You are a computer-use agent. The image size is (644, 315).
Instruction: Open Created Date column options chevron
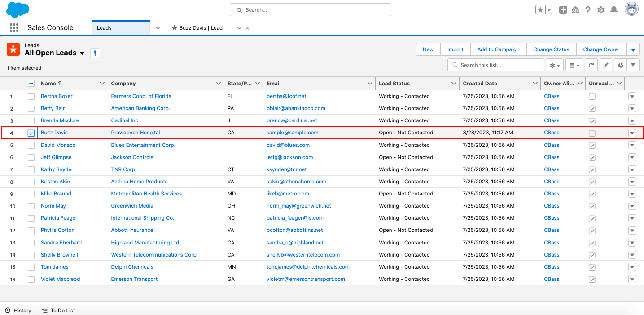[535, 84]
